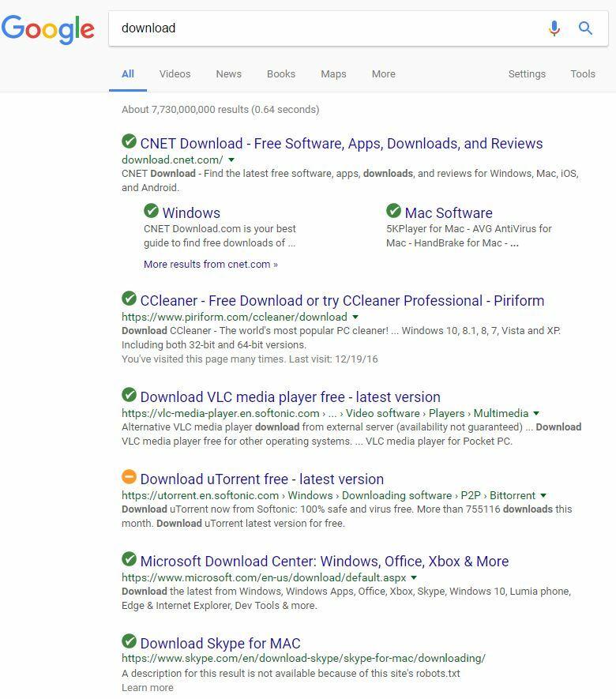Viewport: 616px width, 699px height.
Task: Select the All results tab
Action: click(128, 74)
